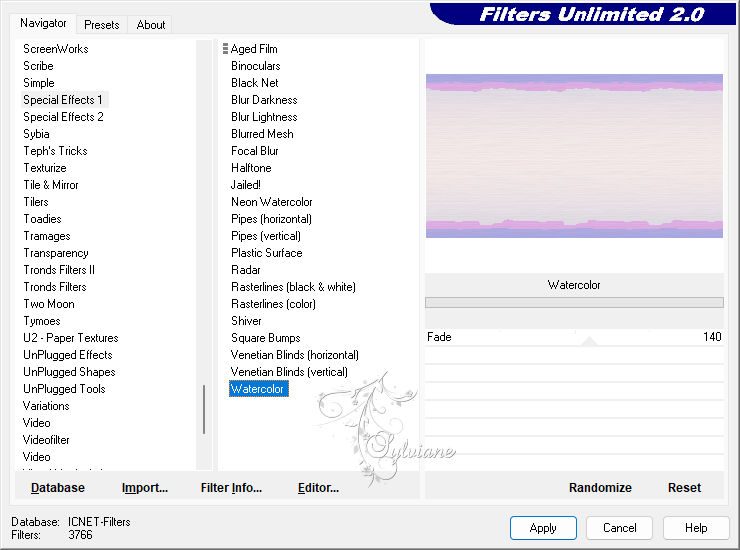Select Venetian Blinds (horizontal) filter
This screenshot has height=550, width=740.
tap(295, 355)
